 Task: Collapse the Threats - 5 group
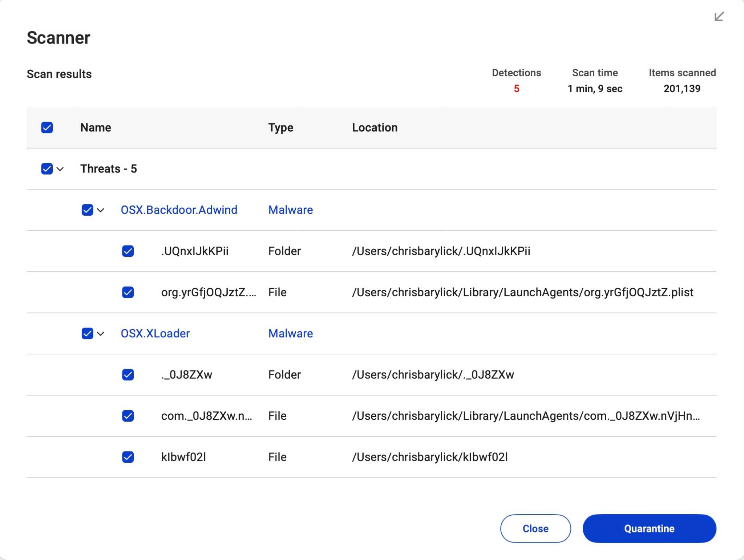(x=61, y=169)
